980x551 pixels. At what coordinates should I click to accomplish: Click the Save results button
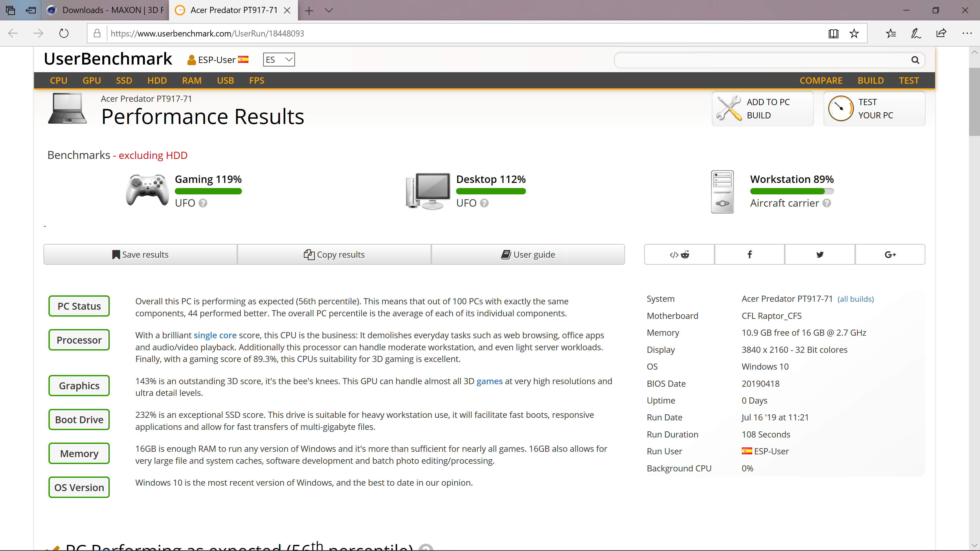pos(140,254)
